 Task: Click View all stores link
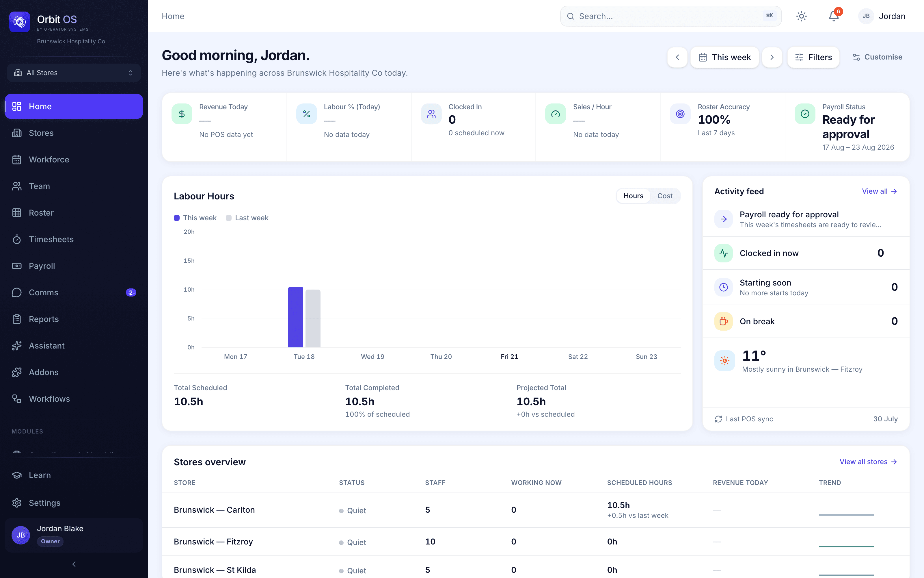click(x=868, y=462)
